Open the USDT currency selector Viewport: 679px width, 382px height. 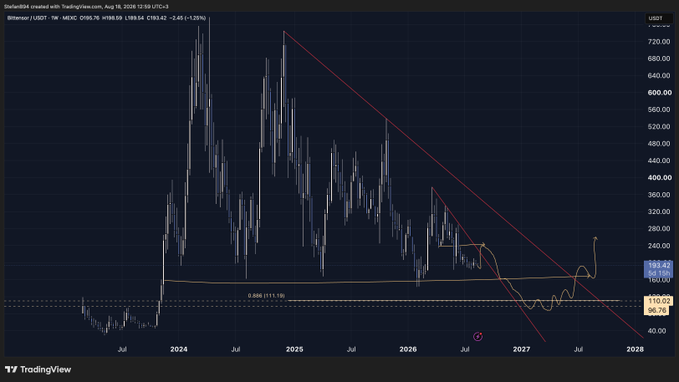[x=659, y=18]
